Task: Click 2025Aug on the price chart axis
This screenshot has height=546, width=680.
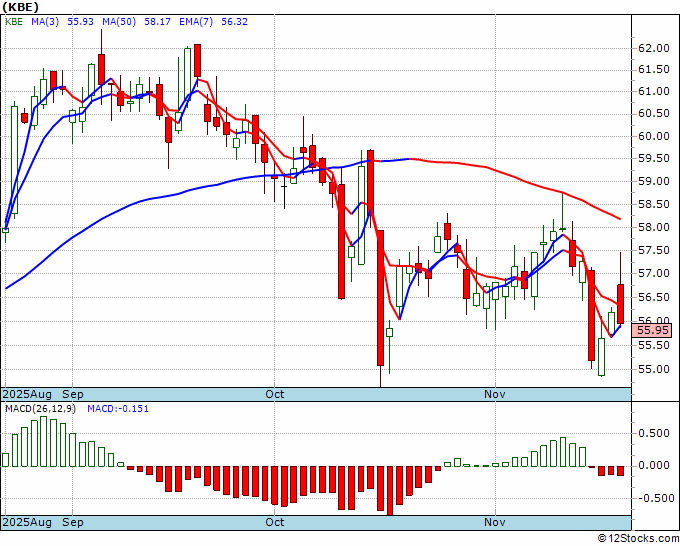Action: (27, 394)
